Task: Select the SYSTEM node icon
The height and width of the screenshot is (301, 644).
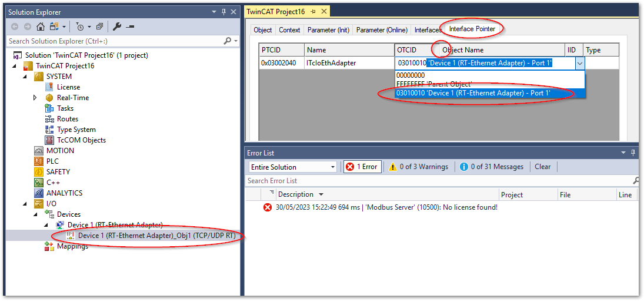Action: pyautogui.click(x=39, y=77)
